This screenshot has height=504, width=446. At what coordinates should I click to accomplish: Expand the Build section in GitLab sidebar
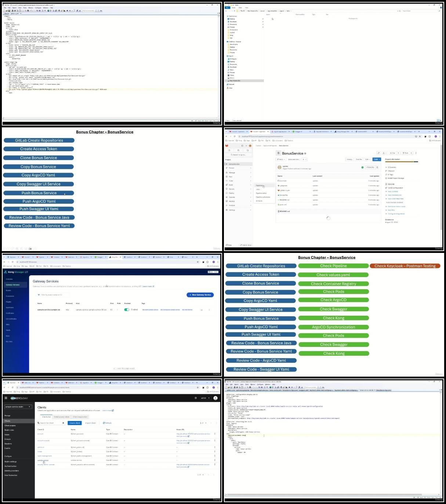click(238, 185)
